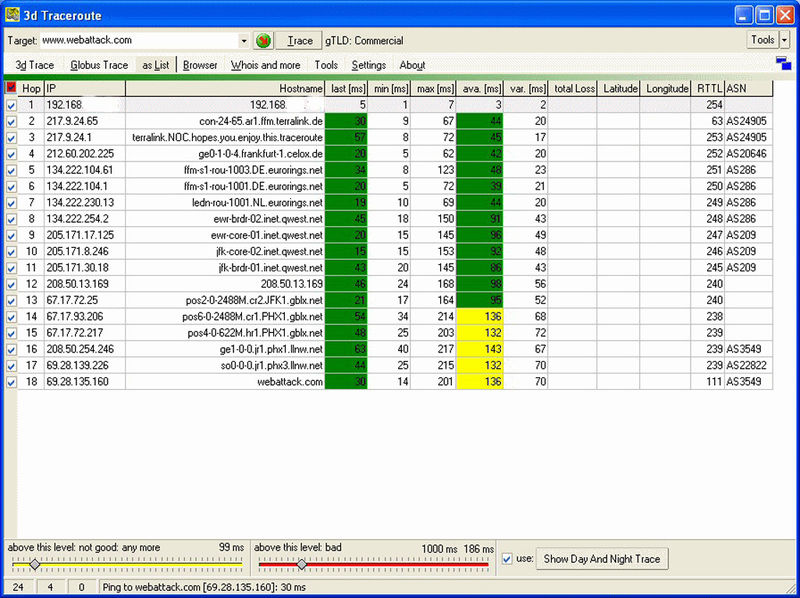The height and width of the screenshot is (598, 800).
Task: Click the 'min [ms]' column header
Action: [x=389, y=88]
